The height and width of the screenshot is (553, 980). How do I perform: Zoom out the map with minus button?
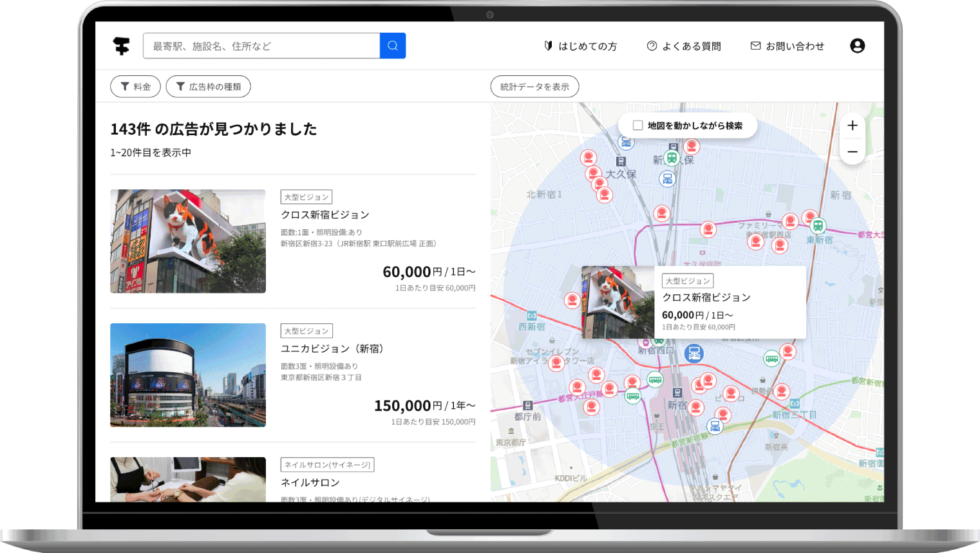point(852,152)
